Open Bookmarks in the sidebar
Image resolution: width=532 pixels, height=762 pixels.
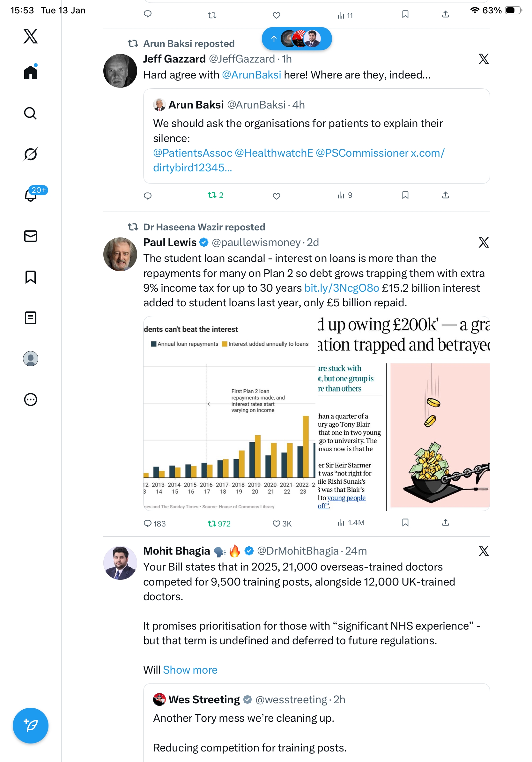coord(31,277)
